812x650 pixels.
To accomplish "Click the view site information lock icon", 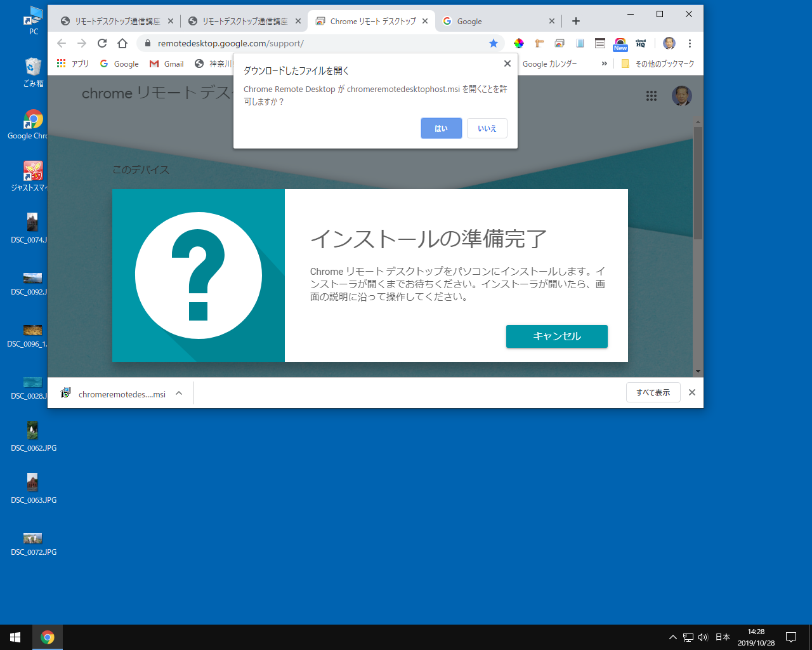I will (x=147, y=43).
